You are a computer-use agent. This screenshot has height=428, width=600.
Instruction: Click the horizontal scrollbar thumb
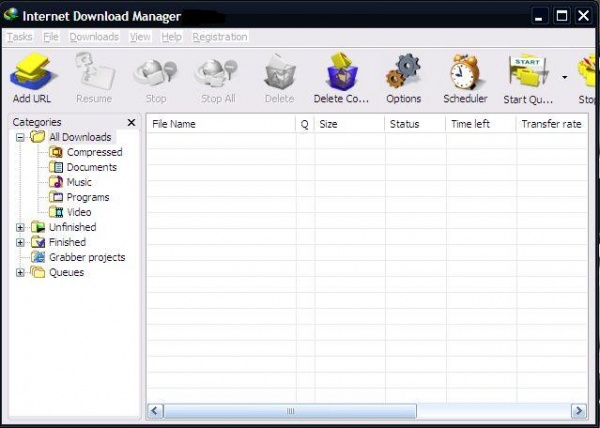290,411
